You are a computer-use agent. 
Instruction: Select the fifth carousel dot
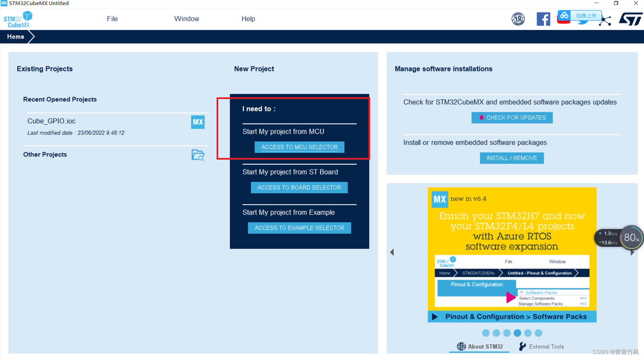tap(528, 333)
